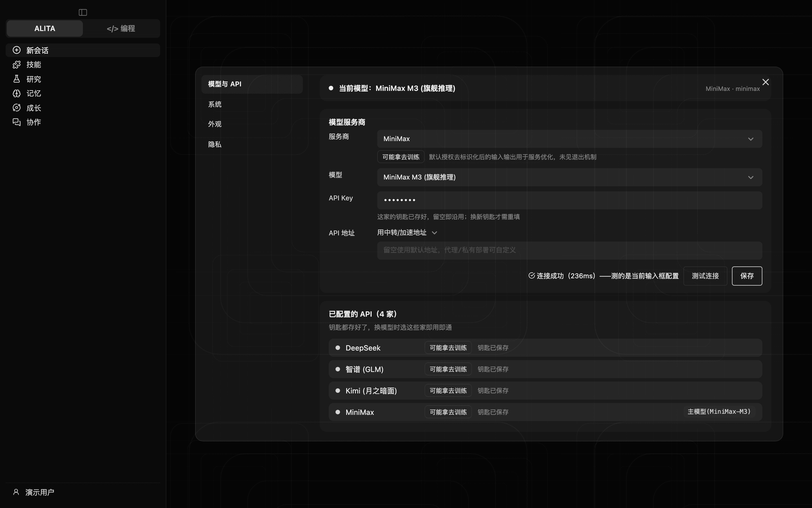
Task: Select the MiniMax configured API row
Action: tap(545, 412)
